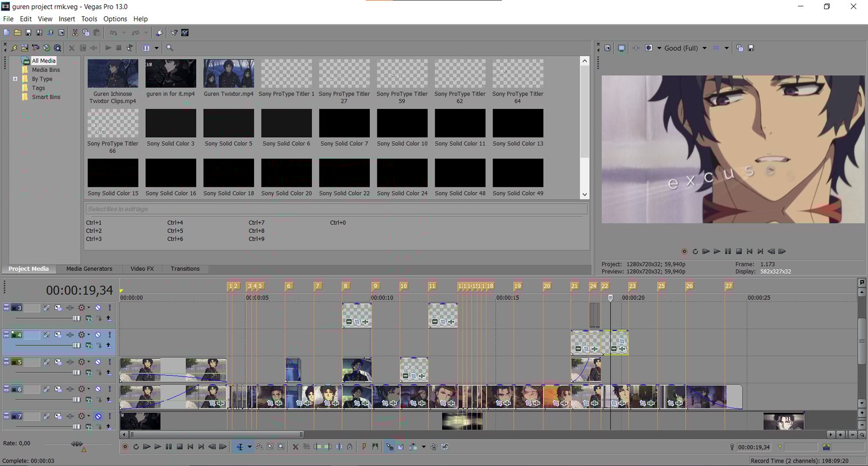The height and width of the screenshot is (466, 868).
Task: Click the Split icon in edit toolbar
Action: coord(339,446)
